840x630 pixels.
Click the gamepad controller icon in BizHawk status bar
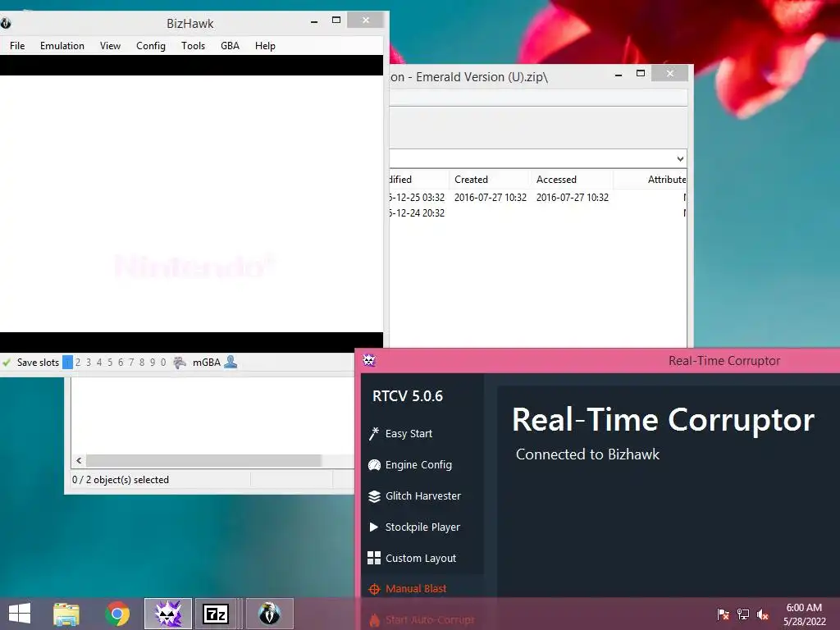click(x=180, y=363)
